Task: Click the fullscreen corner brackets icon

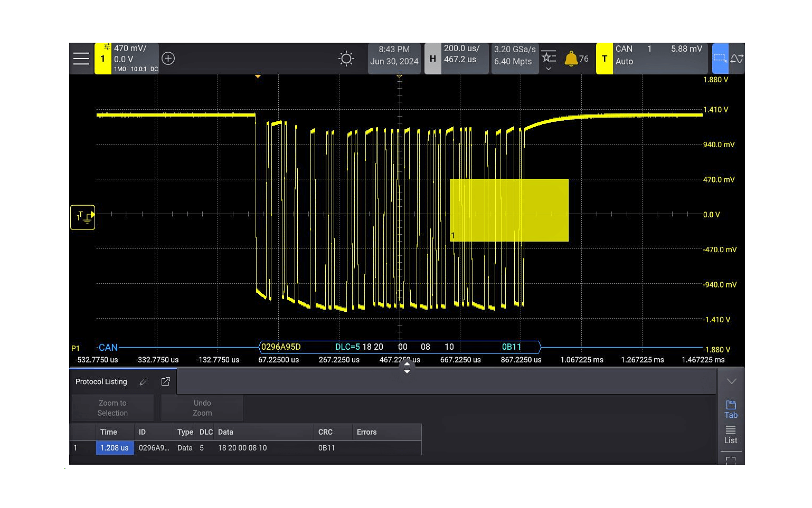Action: (731, 461)
